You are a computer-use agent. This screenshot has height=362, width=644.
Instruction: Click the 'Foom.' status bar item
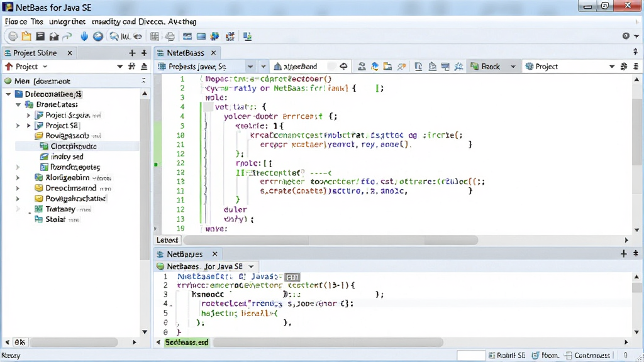click(x=545, y=356)
